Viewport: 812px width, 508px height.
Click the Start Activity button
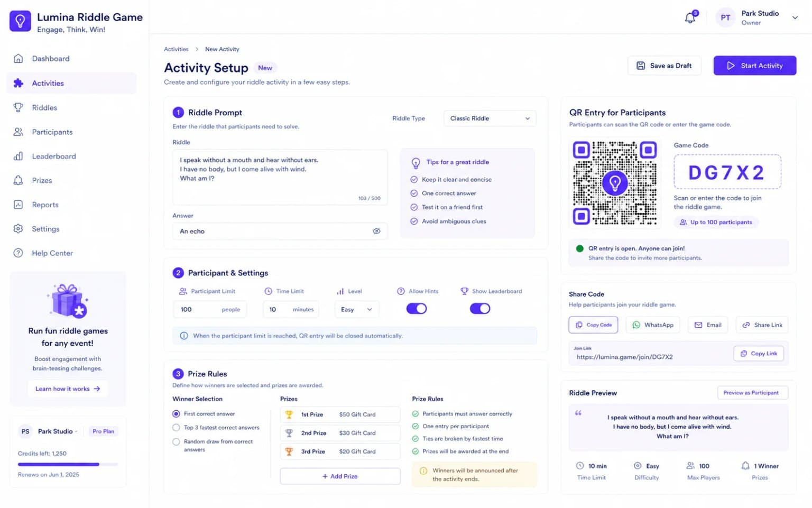pyautogui.click(x=754, y=66)
